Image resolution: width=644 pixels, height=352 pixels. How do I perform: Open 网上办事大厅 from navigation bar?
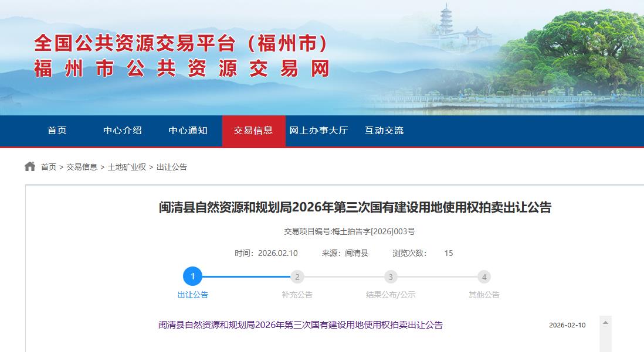[318, 131]
